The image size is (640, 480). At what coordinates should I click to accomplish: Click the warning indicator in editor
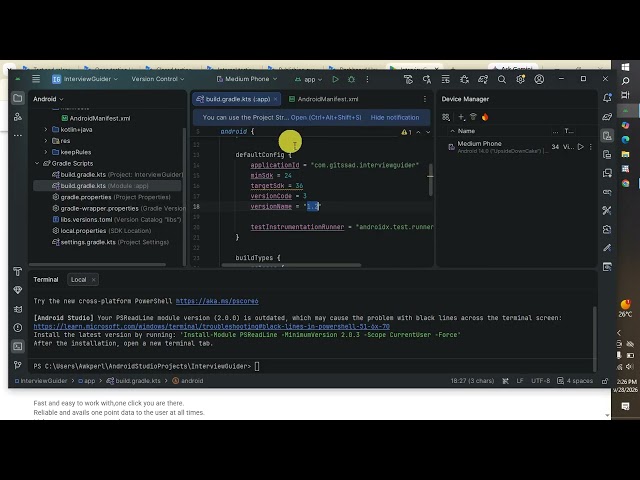click(406, 132)
